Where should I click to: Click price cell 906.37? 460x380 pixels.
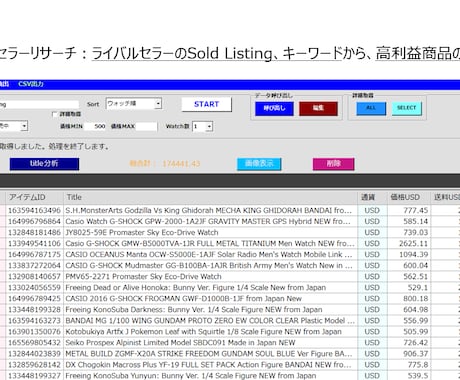coord(409,353)
